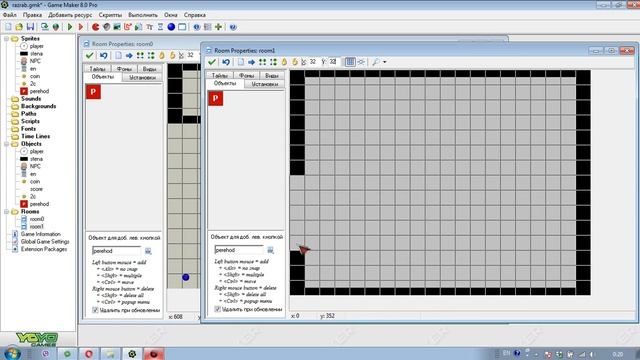640x360 pixels.
Task: Select the stena sprite in resource tree
Action: pos(36,53)
